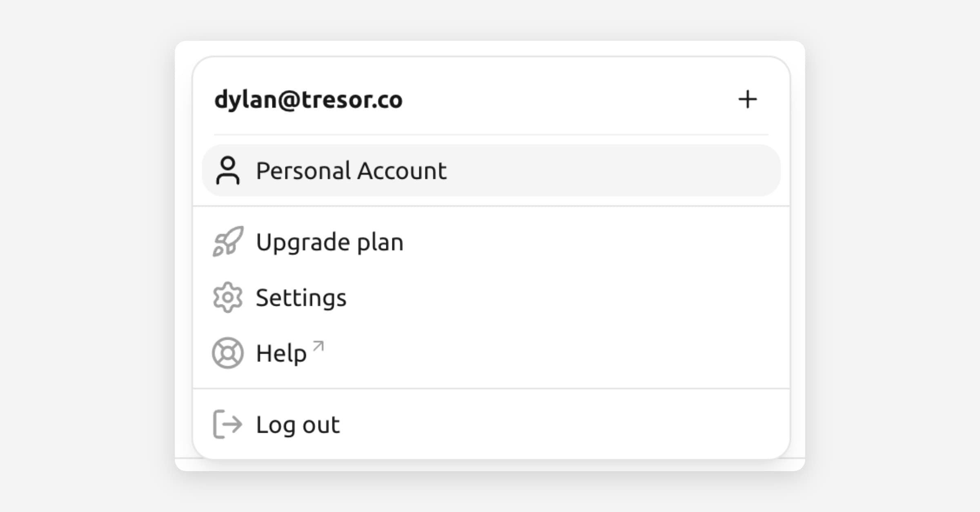Click the dylan@tresor.co email header
The width and height of the screenshot is (980, 512).
(x=308, y=100)
